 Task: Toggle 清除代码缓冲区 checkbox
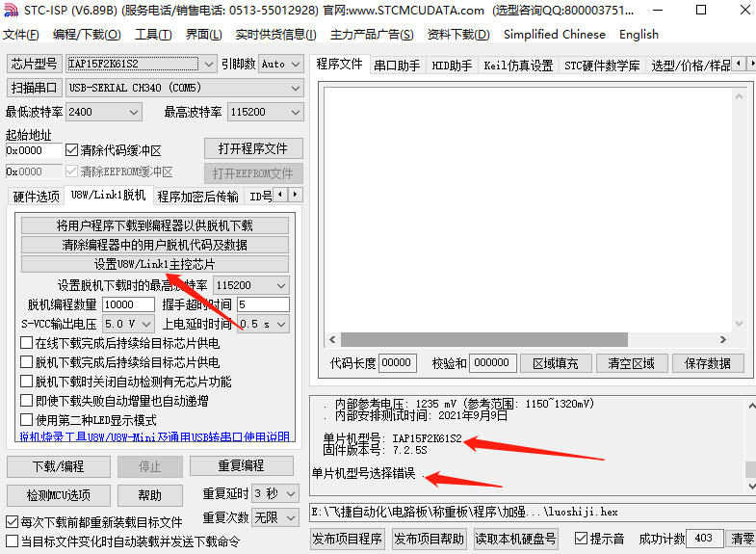pyautogui.click(x=71, y=150)
